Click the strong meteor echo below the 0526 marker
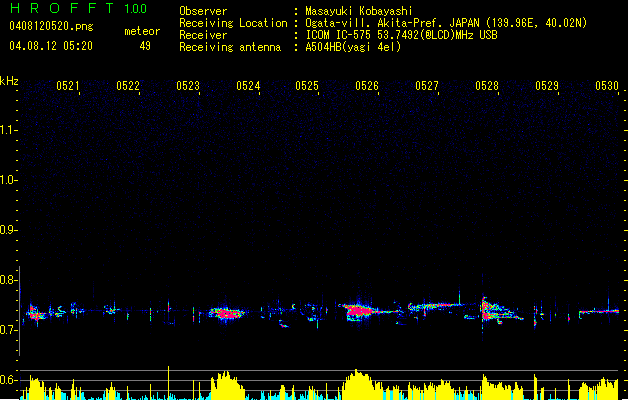 click(x=360, y=311)
